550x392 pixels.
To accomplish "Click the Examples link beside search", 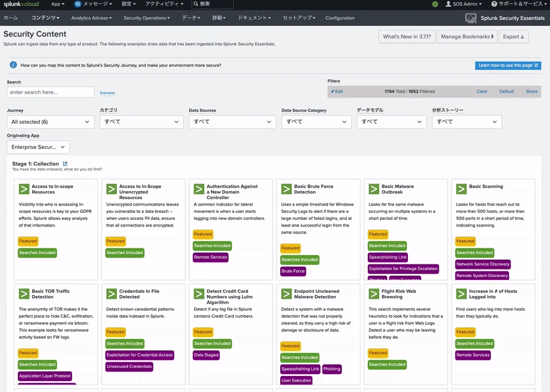I will coord(107,93).
